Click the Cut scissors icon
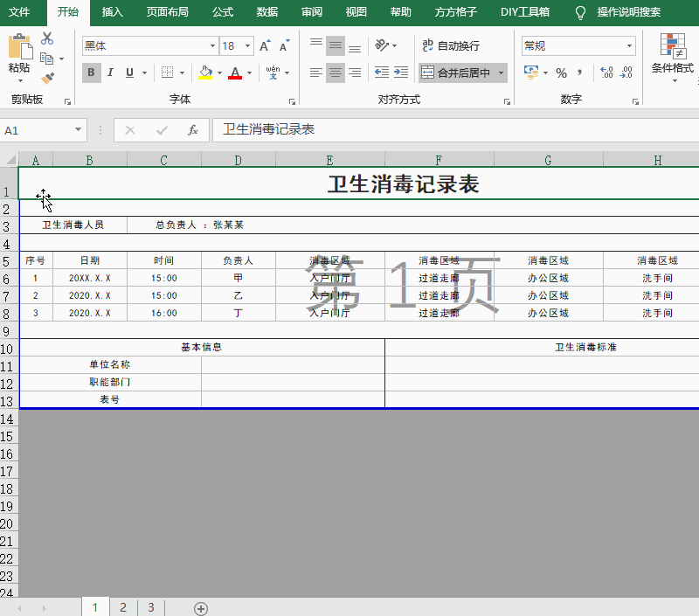Screen dimensions: 699x616 click(x=47, y=38)
